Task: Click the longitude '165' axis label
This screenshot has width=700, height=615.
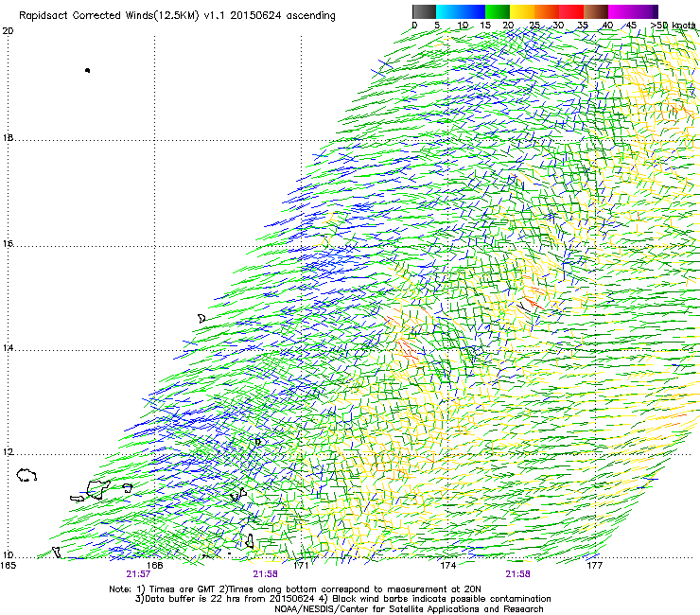Action: [x=8, y=566]
